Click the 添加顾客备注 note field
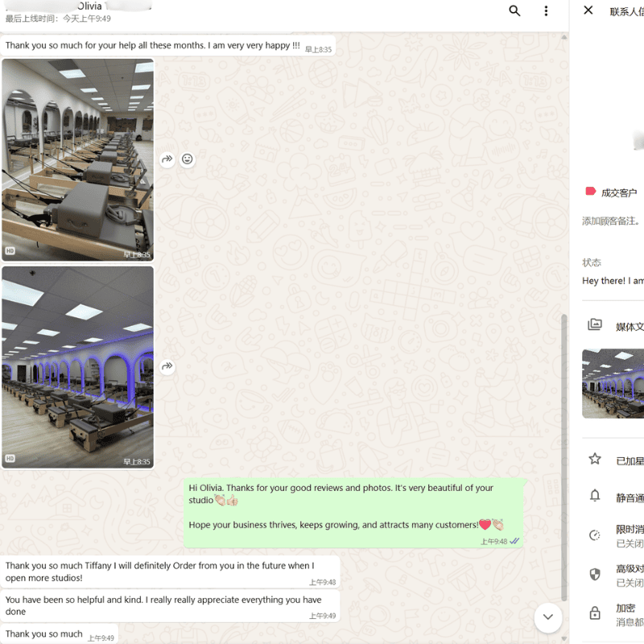644x644 pixels. click(611, 221)
